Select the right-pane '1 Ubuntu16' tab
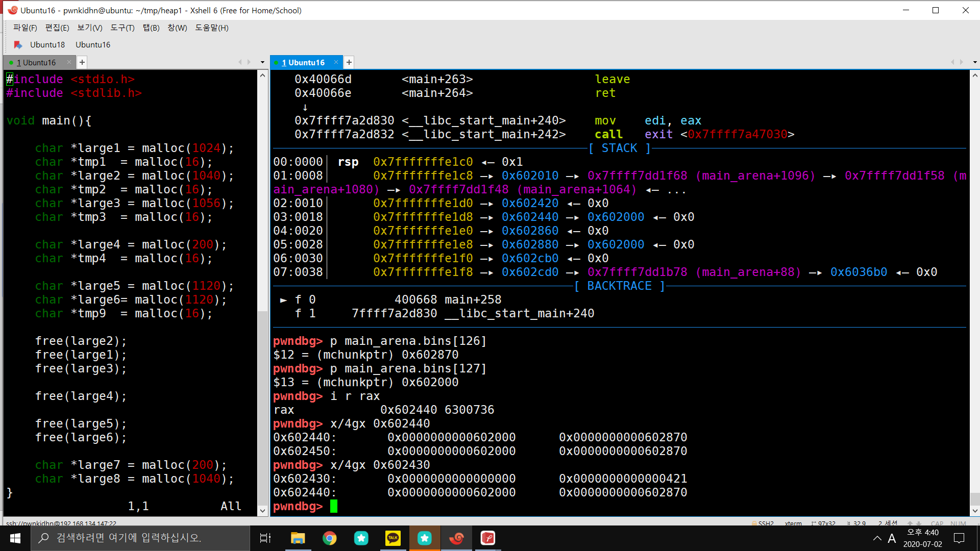Image resolution: width=980 pixels, height=551 pixels. point(303,62)
